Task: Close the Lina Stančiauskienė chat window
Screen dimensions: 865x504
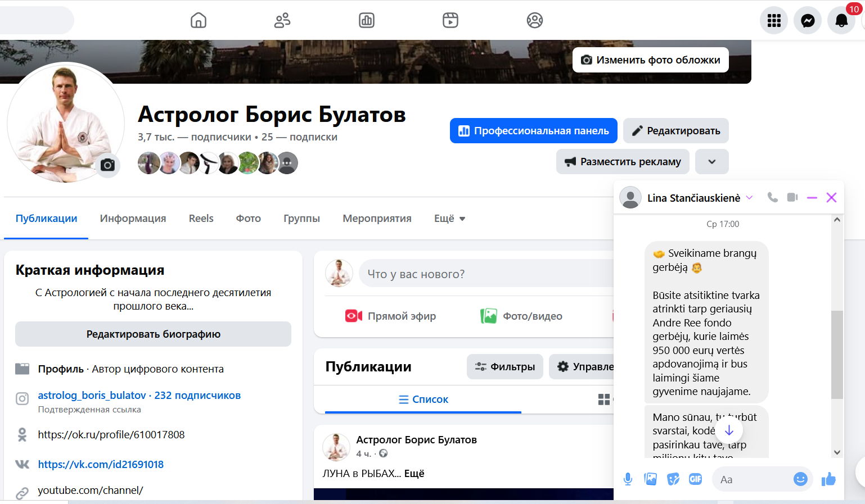Action: [x=831, y=197]
